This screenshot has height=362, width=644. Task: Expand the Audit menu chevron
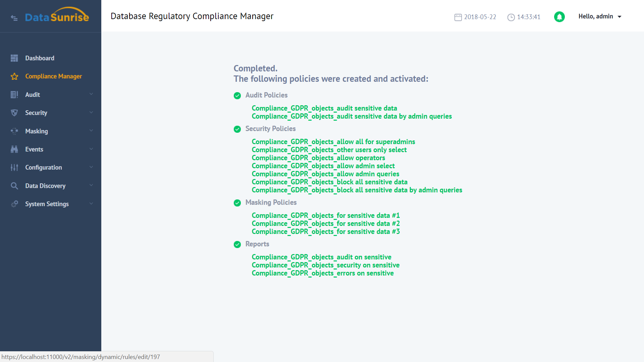coord(91,94)
